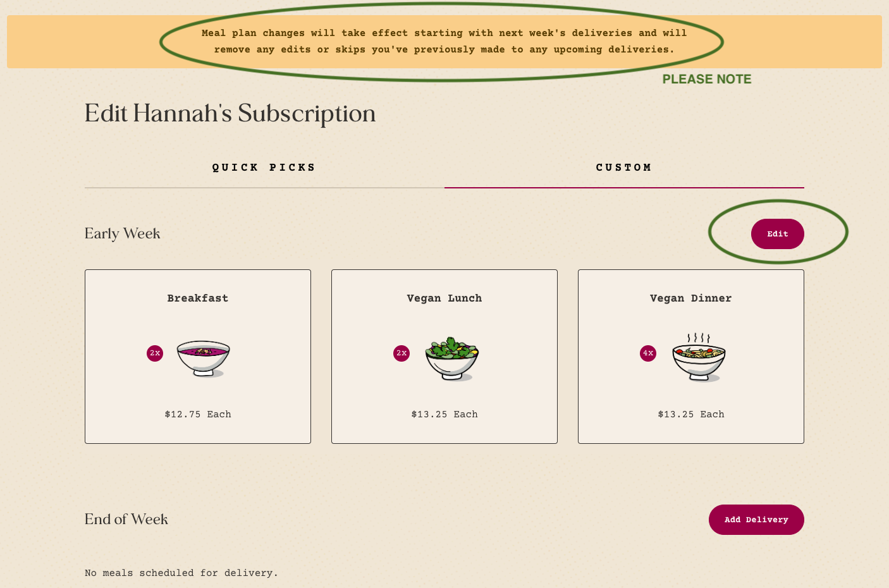The height and width of the screenshot is (588, 889).
Task: Click the Vegan Lunch salad bowl icon
Action: pos(451,358)
